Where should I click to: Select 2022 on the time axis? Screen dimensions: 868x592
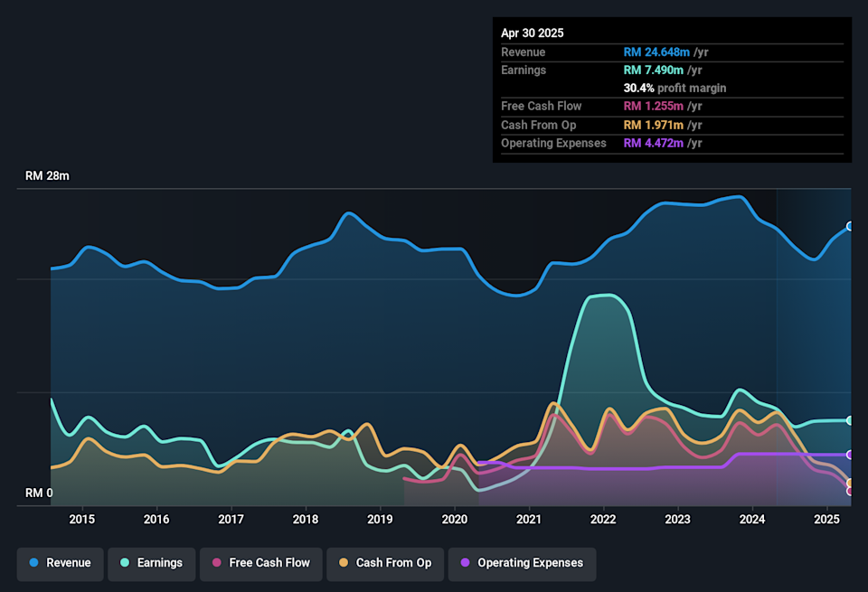tap(603, 519)
